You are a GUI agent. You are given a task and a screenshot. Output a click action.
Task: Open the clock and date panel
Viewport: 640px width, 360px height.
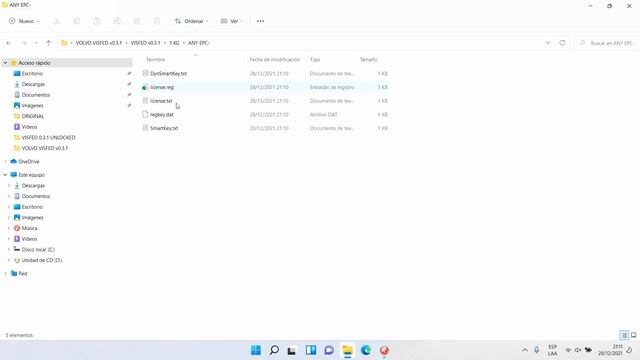point(610,350)
